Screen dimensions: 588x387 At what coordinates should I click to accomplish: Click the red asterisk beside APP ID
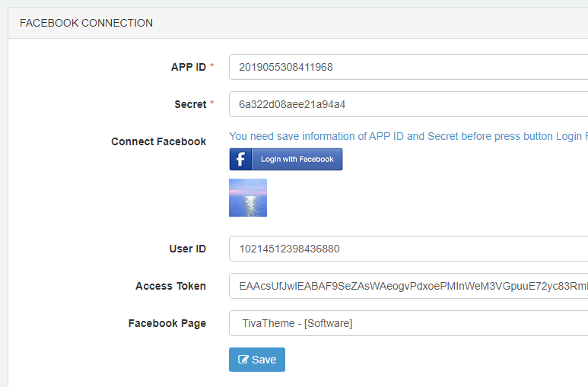pyautogui.click(x=212, y=66)
